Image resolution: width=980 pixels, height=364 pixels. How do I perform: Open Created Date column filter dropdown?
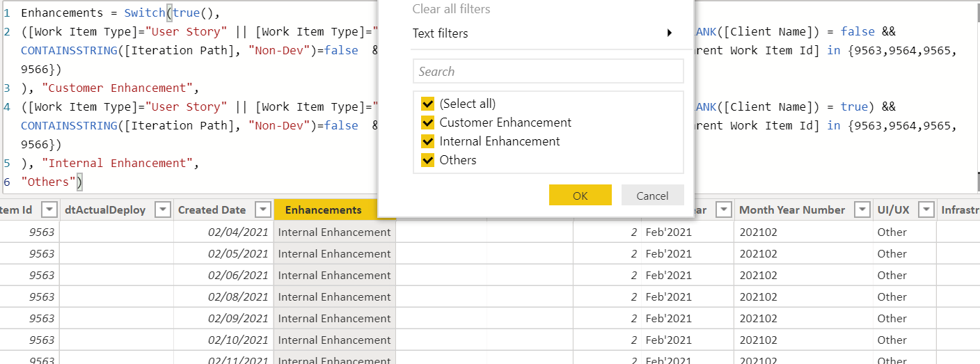point(264,210)
